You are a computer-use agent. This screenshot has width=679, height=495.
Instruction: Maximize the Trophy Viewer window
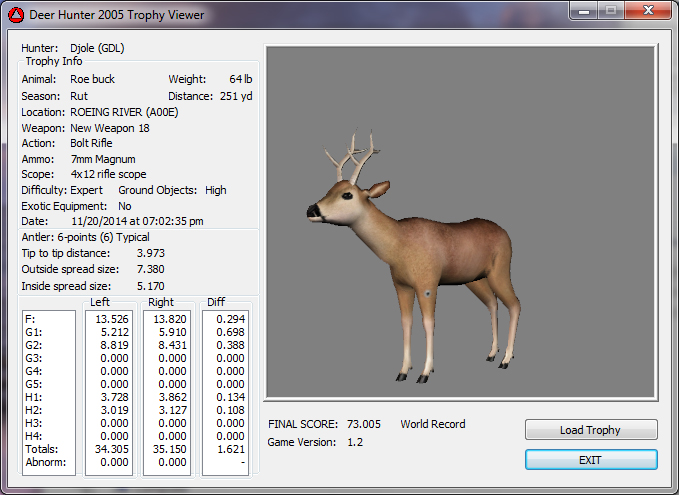610,12
